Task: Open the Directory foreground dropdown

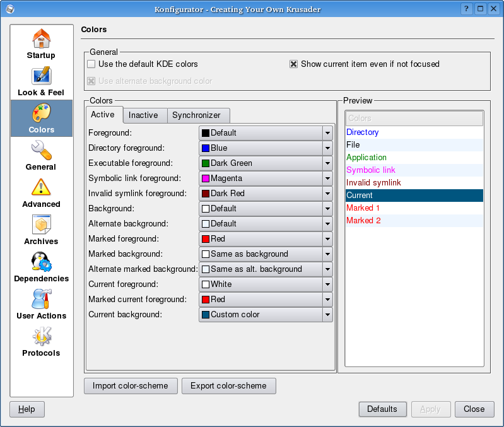Action: (266, 148)
